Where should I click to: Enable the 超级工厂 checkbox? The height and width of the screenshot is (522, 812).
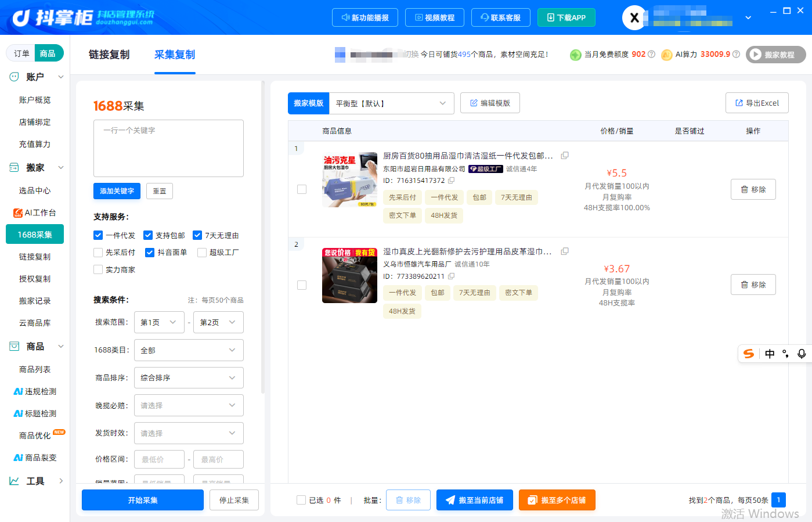pos(202,252)
